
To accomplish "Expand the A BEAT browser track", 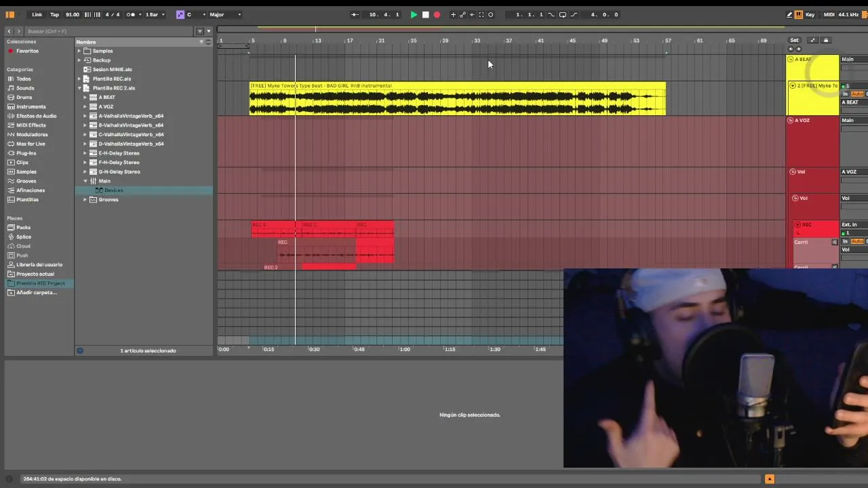I will click(85, 98).
